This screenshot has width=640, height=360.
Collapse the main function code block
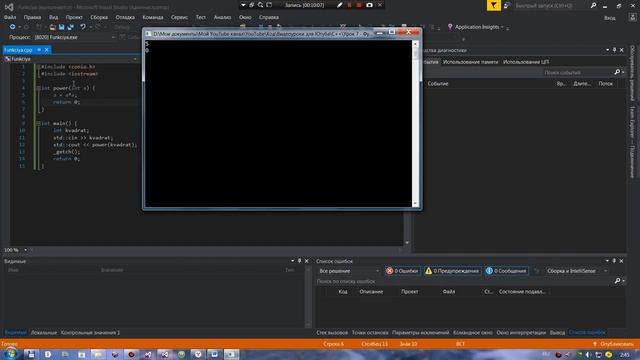point(38,123)
